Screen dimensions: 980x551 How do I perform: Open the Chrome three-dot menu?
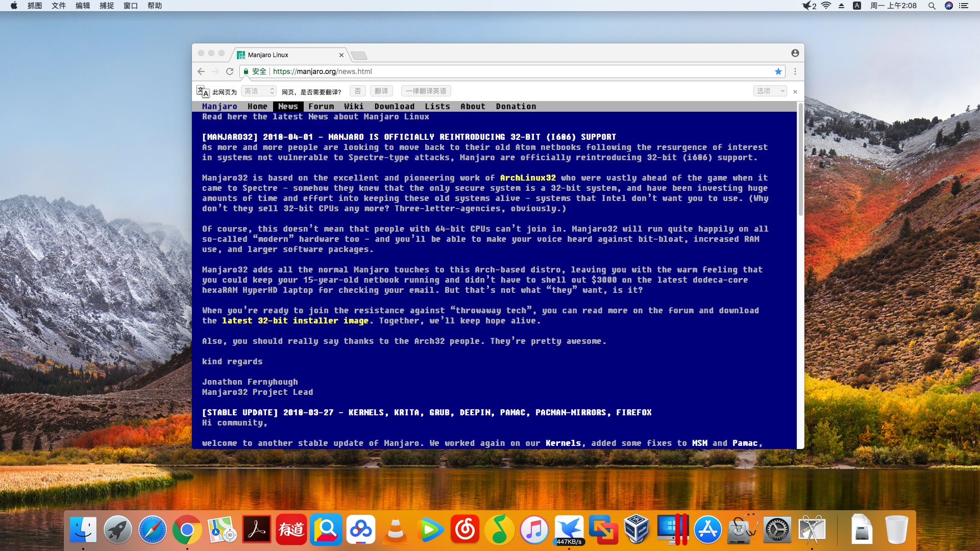[x=795, y=71]
